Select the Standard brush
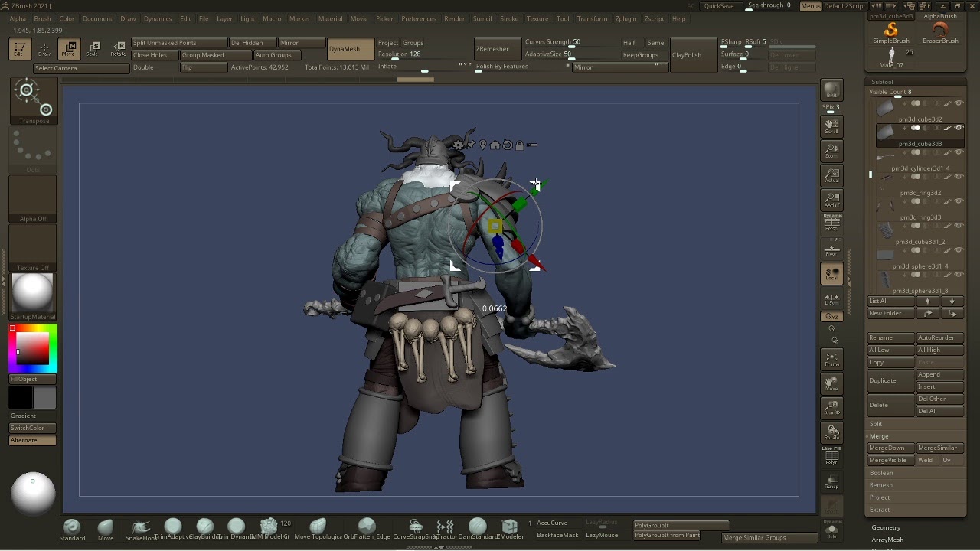Image resolution: width=980 pixels, height=551 pixels. pos(72,529)
